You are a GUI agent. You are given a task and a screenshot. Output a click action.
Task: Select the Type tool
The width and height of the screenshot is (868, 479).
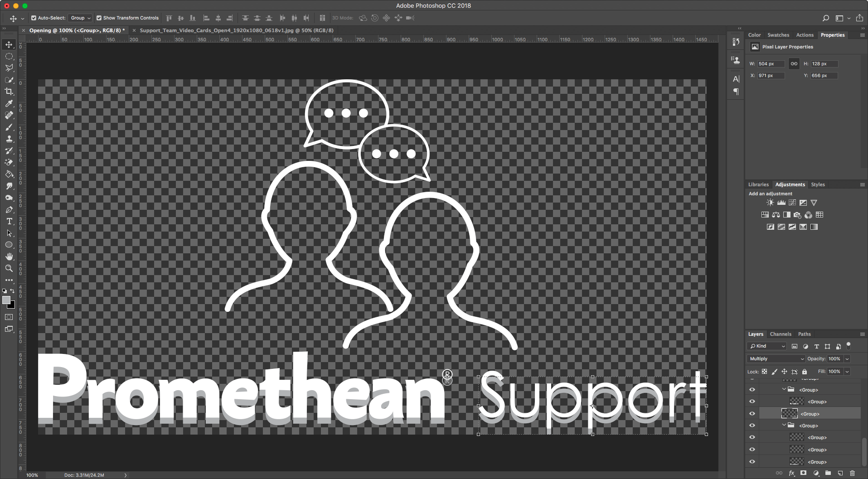click(9, 222)
